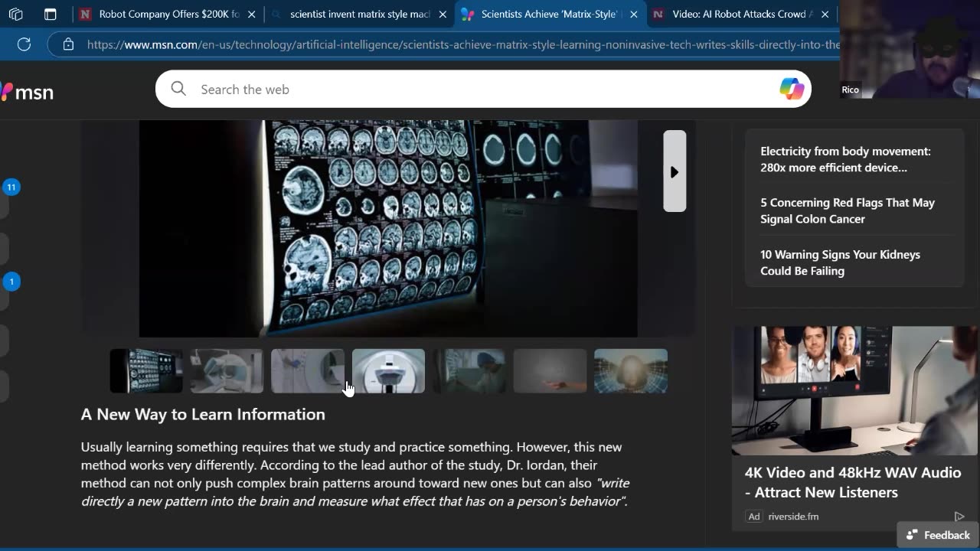Screen dimensions: 980x551
Task: Open 5 Concerning Red Flags colon cancer link
Action: (x=848, y=210)
